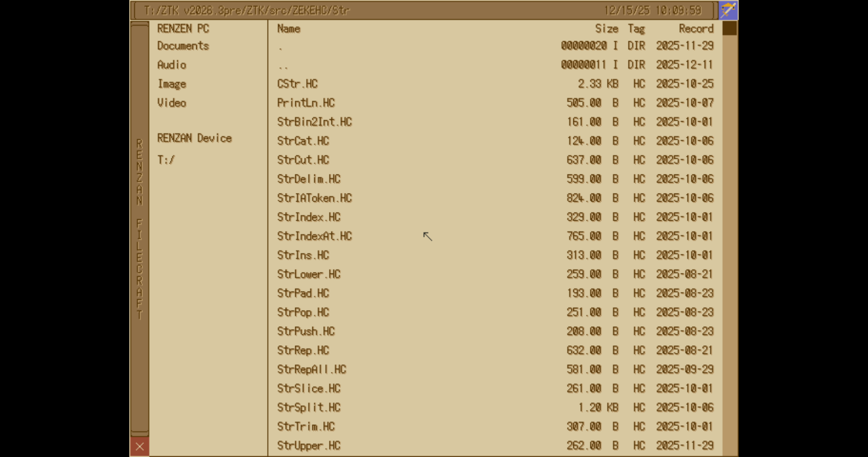Select the StrCut.HC file
The image size is (868, 457).
click(495, 160)
